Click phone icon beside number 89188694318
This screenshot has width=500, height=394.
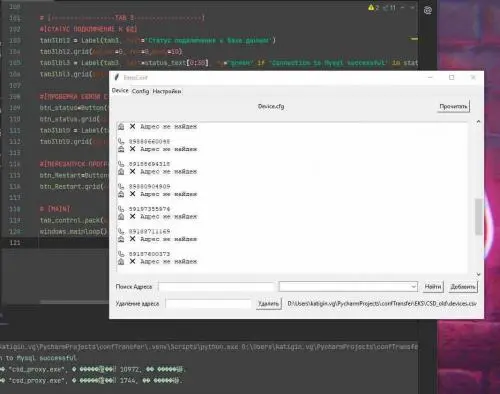(x=121, y=164)
